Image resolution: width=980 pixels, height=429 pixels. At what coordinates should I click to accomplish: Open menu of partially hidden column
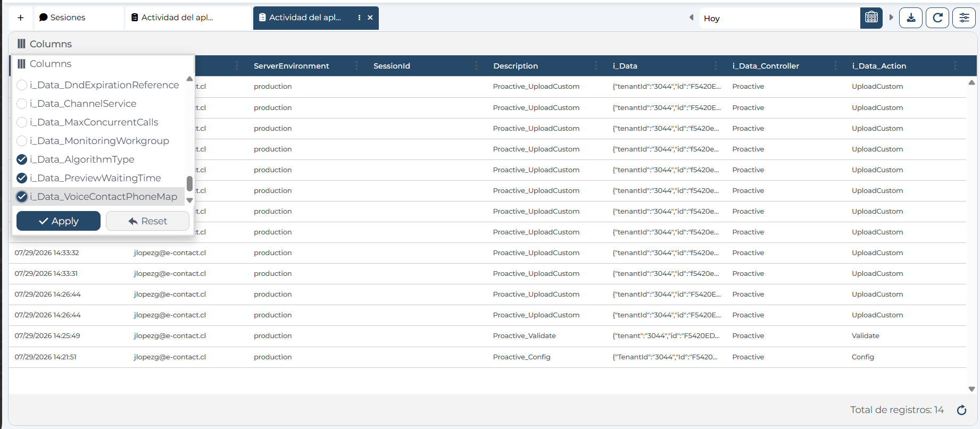point(237,66)
